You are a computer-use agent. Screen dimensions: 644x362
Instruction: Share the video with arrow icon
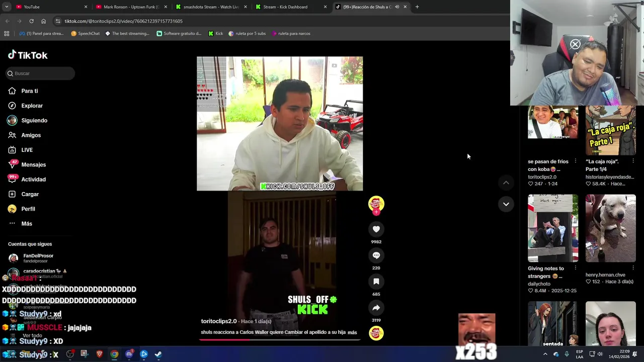pyautogui.click(x=376, y=308)
